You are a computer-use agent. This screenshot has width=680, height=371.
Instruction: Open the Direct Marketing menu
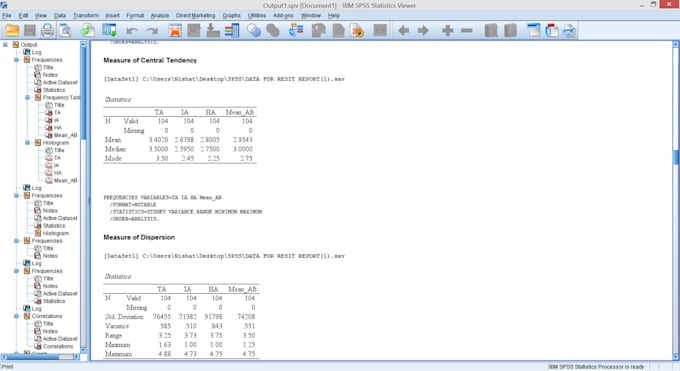[x=195, y=16]
